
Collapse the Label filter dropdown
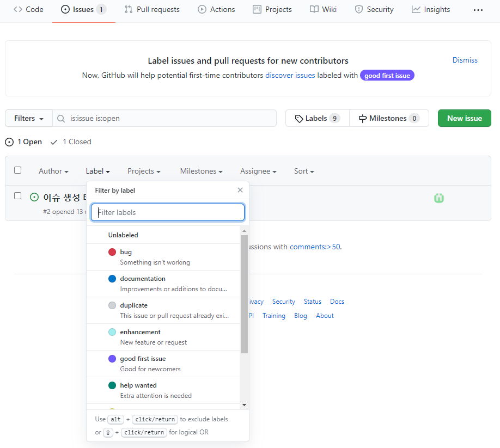pyautogui.click(x=98, y=171)
